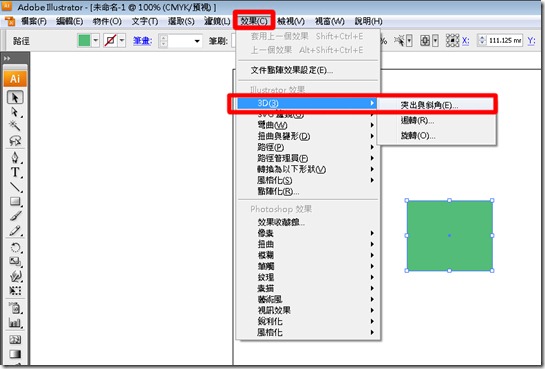
Task: Click the X value field showing 111.125
Action: point(505,41)
